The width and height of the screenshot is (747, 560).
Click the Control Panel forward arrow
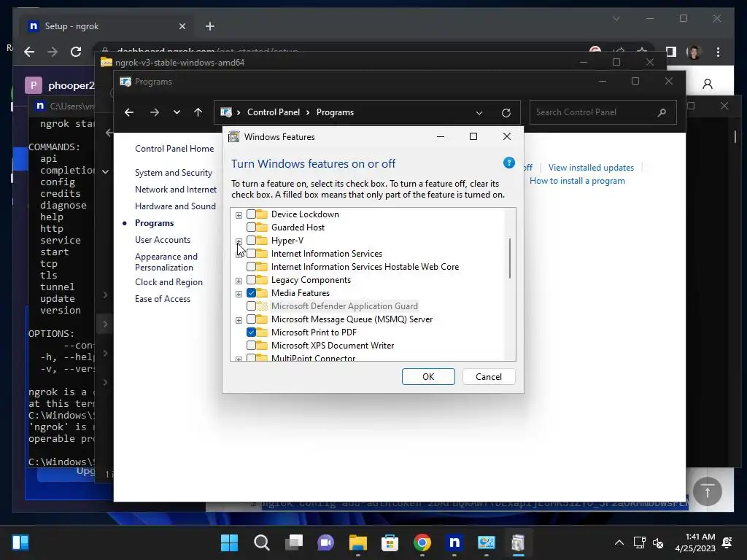[x=155, y=112]
